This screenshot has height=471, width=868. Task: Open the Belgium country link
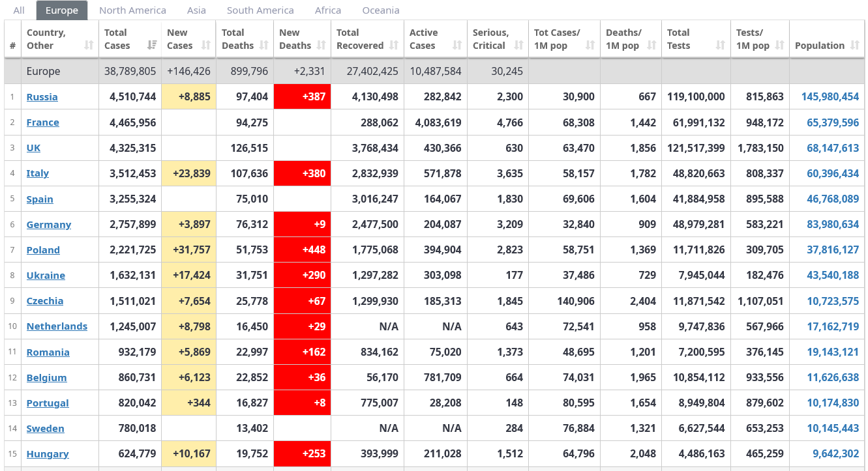[47, 378]
